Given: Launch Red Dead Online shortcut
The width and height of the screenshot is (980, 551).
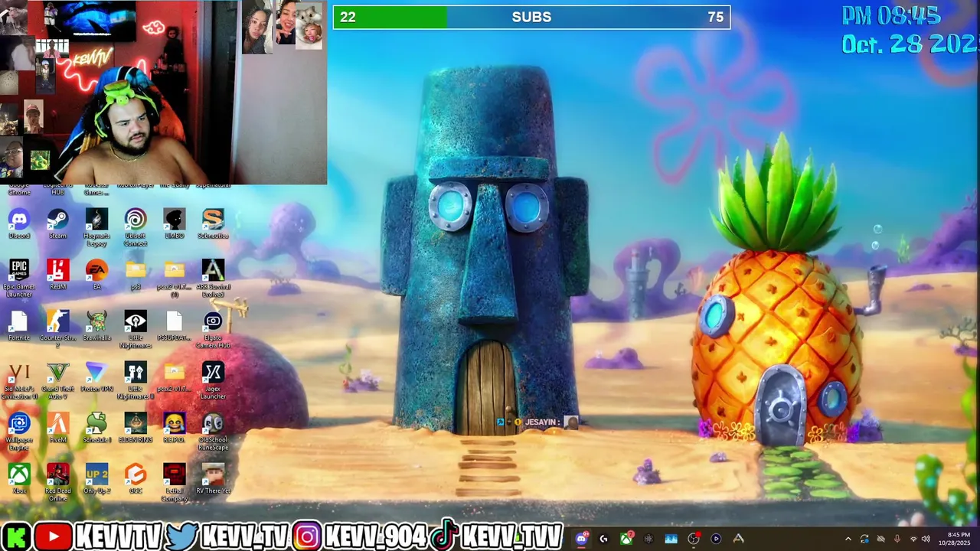Looking at the screenshot, I should point(57,484).
